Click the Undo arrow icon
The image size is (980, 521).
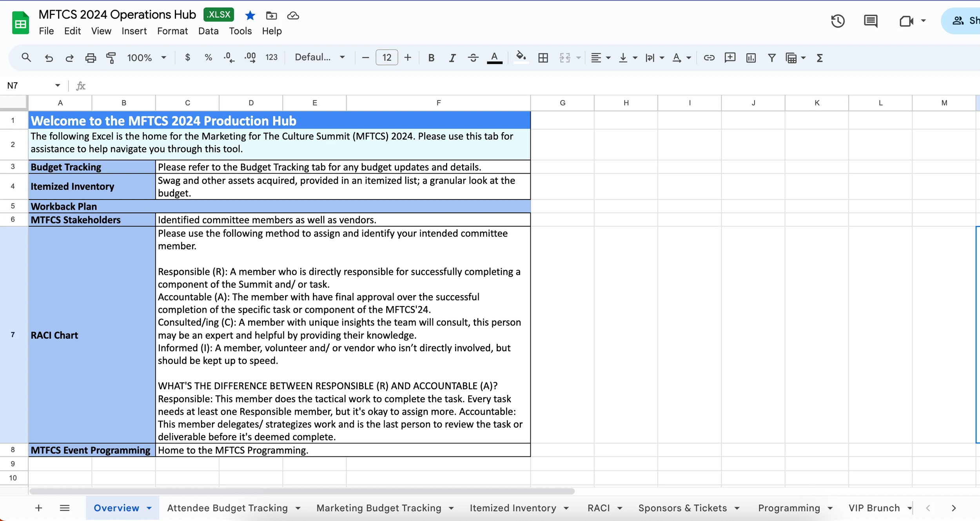pos(49,58)
